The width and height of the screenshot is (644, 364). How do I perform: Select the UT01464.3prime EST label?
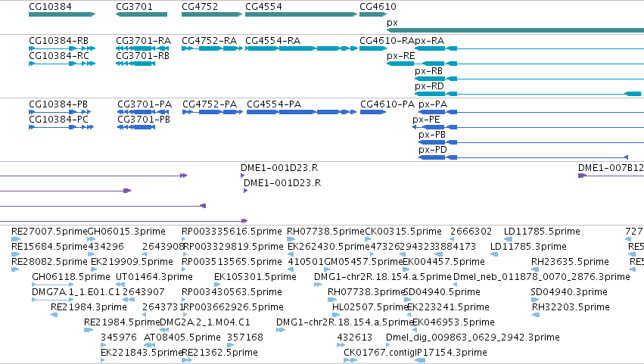(x=154, y=277)
